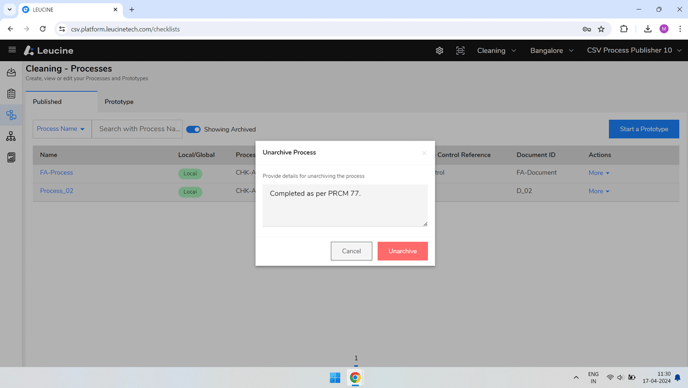The image size is (688, 388).
Task: Click the Unarchive button
Action: (402, 251)
